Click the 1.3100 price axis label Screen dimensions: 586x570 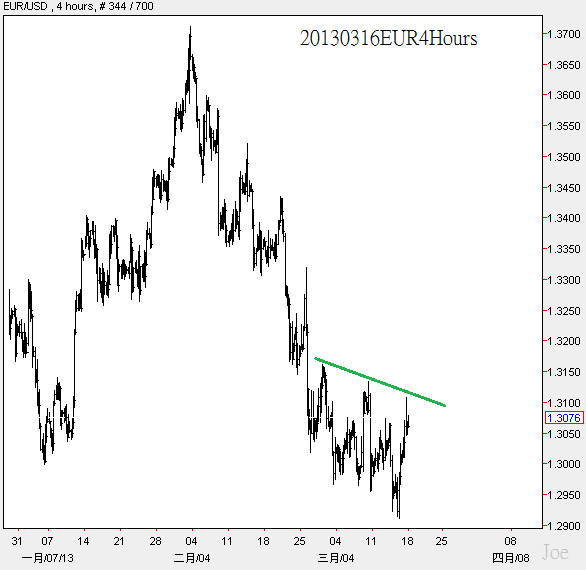(564, 403)
